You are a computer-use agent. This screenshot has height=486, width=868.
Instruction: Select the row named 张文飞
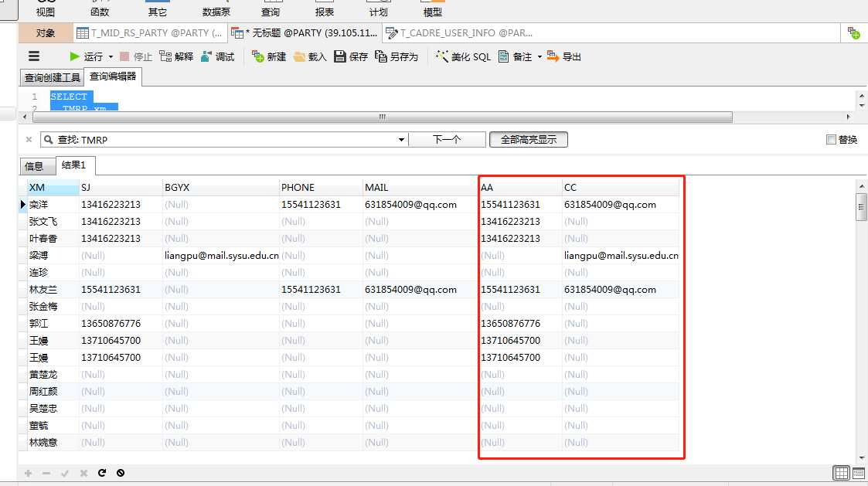coord(43,222)
